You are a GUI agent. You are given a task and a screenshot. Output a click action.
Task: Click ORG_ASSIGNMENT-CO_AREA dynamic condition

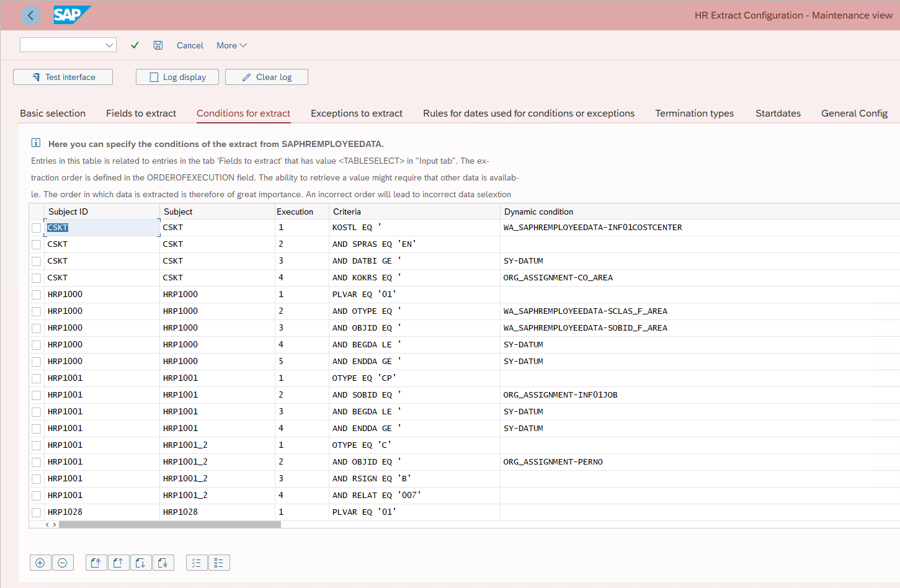(x=700, y=278)
